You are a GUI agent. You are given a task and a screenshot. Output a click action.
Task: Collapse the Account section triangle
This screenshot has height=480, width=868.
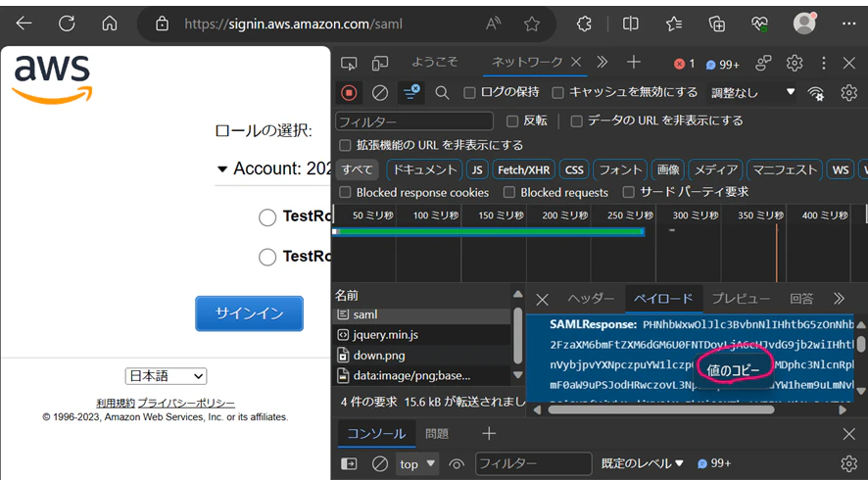tap(222, 169)
